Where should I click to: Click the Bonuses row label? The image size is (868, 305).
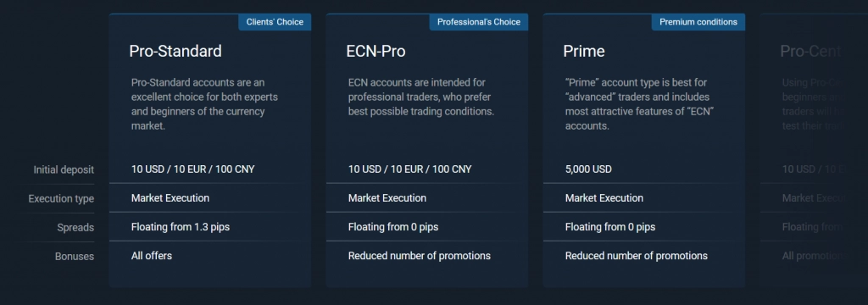coord(75,257)
